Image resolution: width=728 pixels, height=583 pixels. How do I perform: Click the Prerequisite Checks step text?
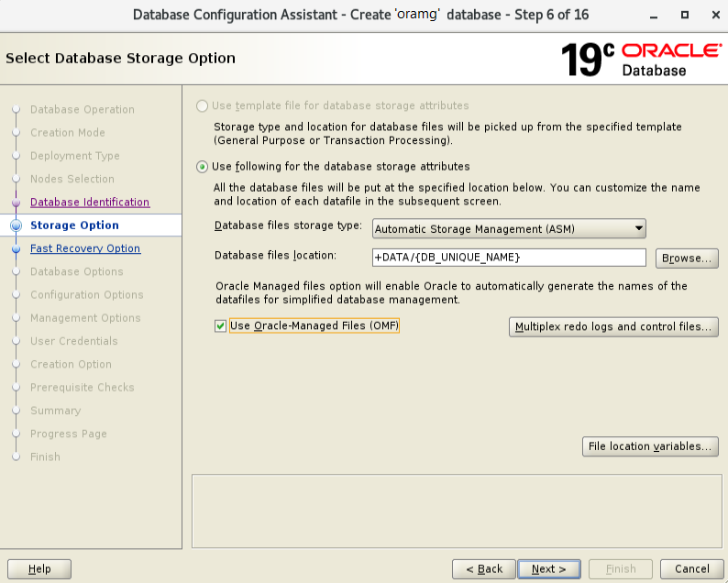tap(83, 388)
